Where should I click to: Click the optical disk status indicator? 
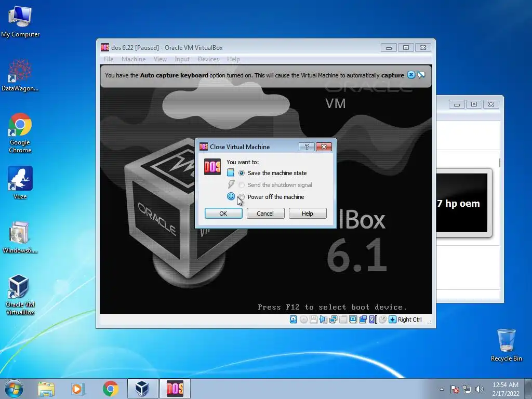pos(303,320)
